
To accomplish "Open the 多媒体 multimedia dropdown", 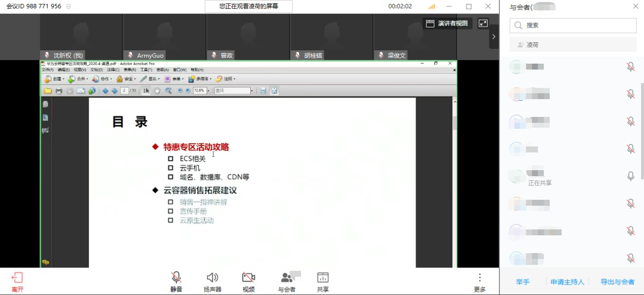I will click(x=200, y=79).
